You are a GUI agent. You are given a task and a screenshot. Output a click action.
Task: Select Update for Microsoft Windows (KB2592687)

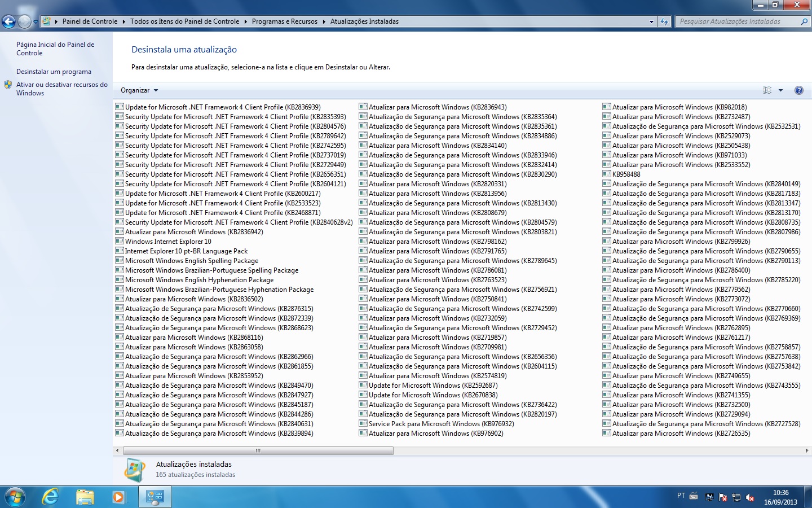coord(429,385)
